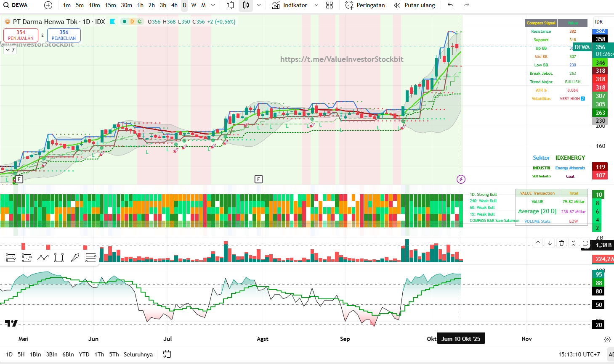Select the solid parallel lines drawing tool
Viewport: 614px width, 364px height.
pyautogui.click(x=11, y=258)
